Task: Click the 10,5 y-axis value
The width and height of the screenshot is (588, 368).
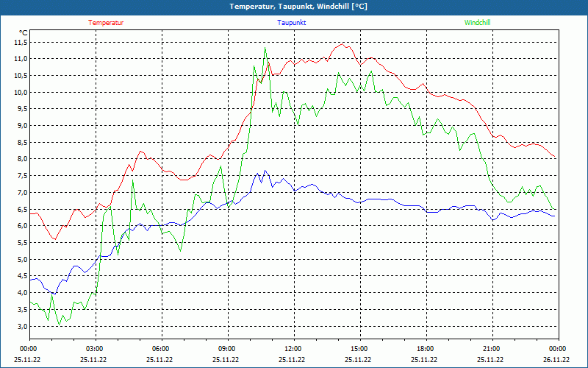Action: pyautogui.click(x=21, y=76)
